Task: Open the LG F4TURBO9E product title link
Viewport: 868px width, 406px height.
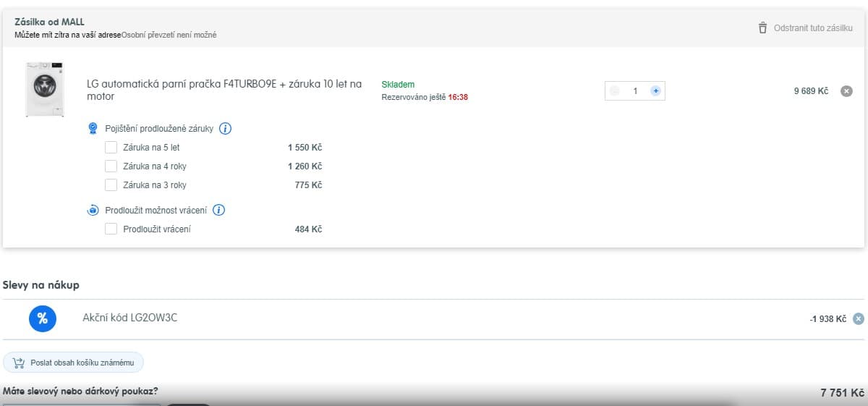Action: [x=224, y=90]
